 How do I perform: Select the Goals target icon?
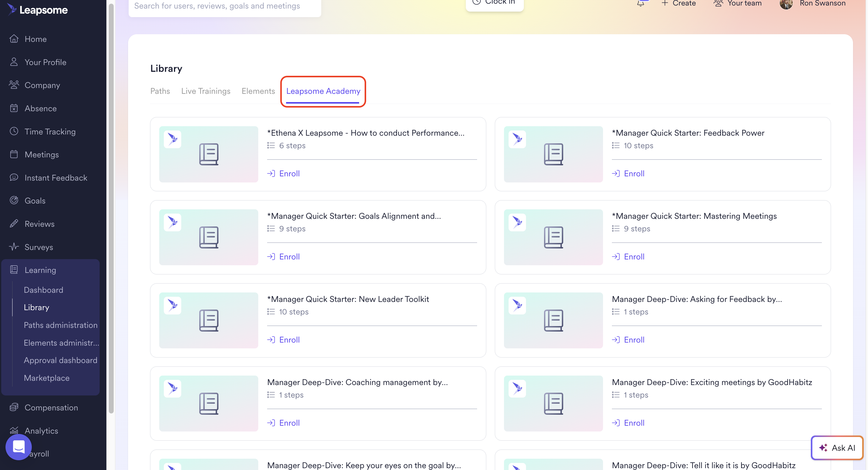point(14,200)
